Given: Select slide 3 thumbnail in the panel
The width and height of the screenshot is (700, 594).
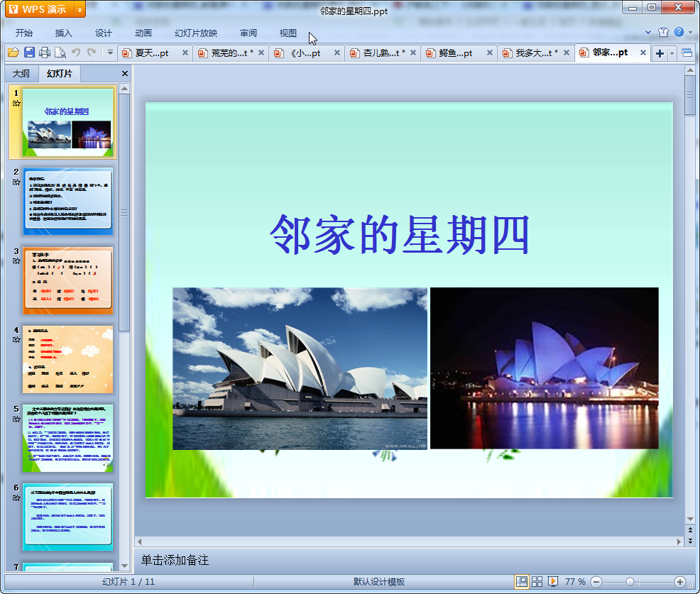Looking at the screenshot, I should [x=68, y=280].
